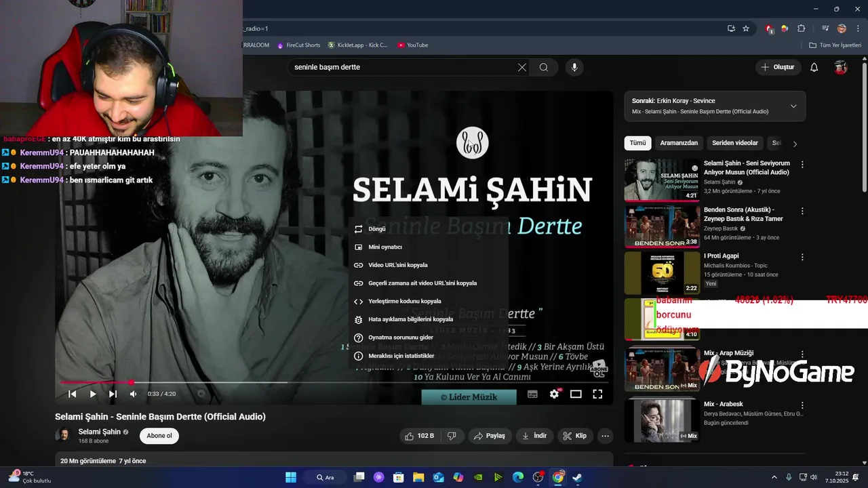868x488 pixels.
Task: Open Meraklısı için istatistikler
Action: [429, 356]
